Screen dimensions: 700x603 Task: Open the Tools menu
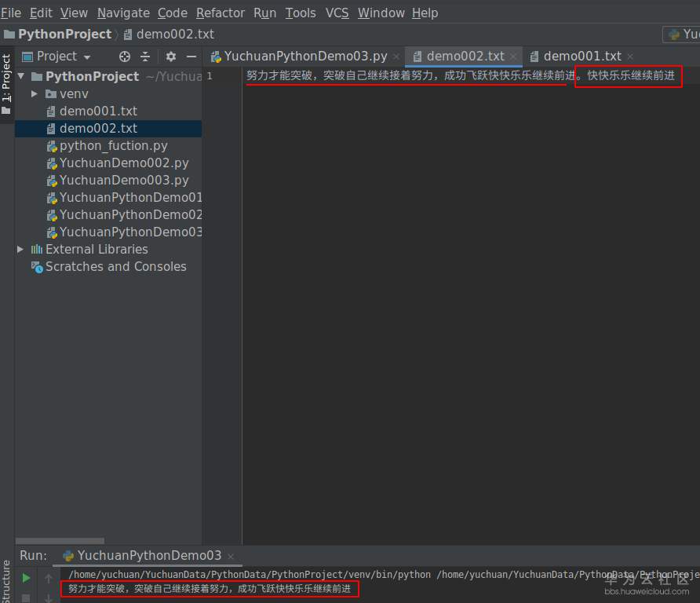click(301, 13)
